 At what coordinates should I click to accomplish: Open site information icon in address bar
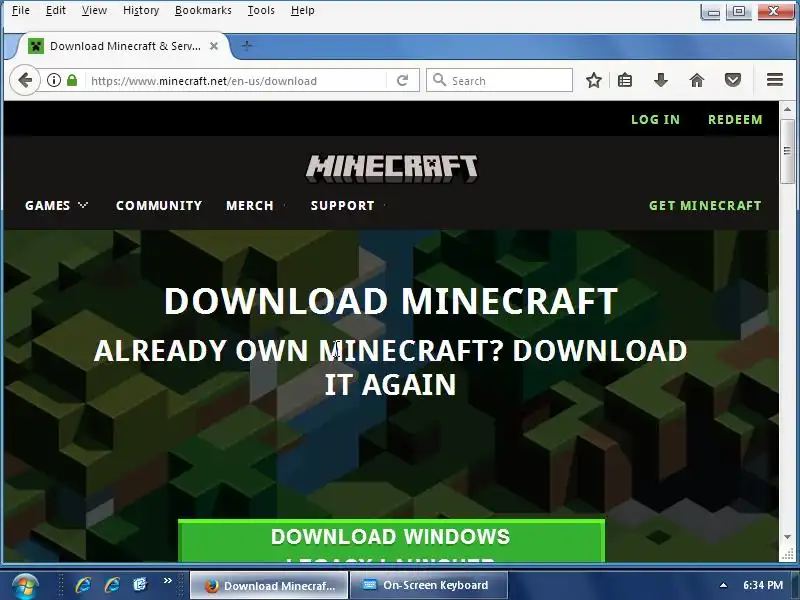(x=54, y=80)
